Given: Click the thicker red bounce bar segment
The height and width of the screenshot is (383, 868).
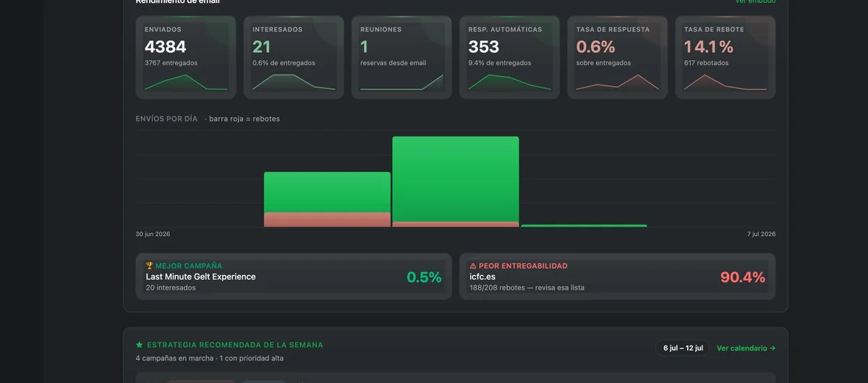Looking at the screenshot, I should [327, 220].
